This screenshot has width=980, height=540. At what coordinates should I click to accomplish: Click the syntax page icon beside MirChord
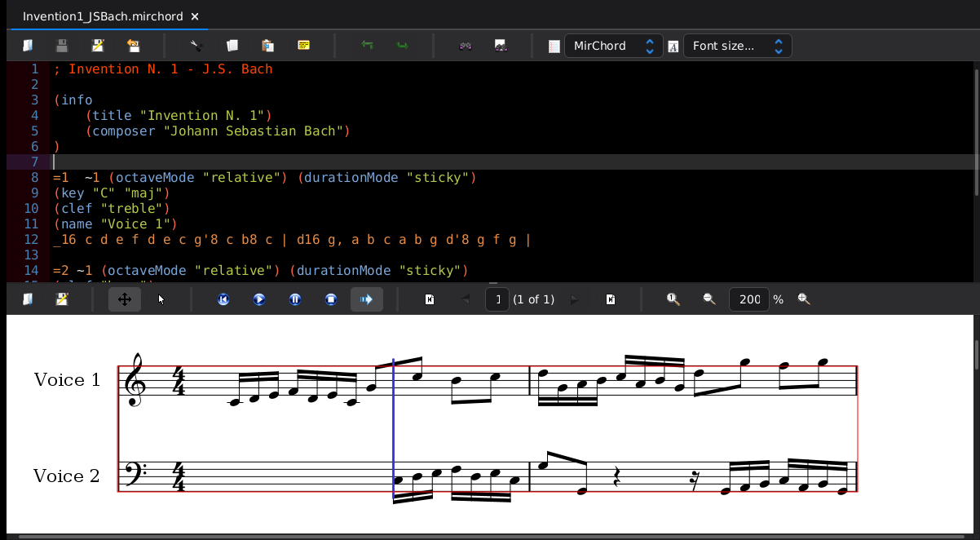tap(554, 46)
